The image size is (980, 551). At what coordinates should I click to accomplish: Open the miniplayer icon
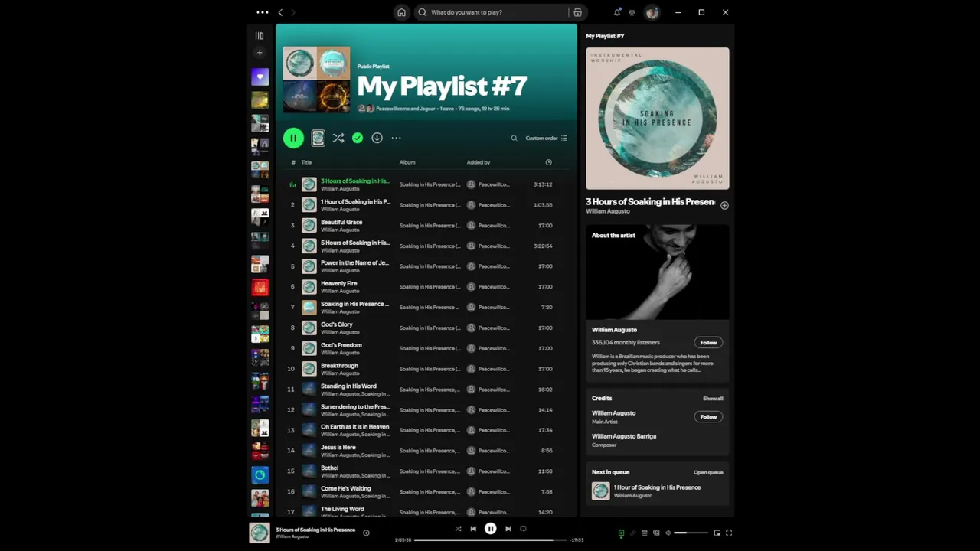717,533
